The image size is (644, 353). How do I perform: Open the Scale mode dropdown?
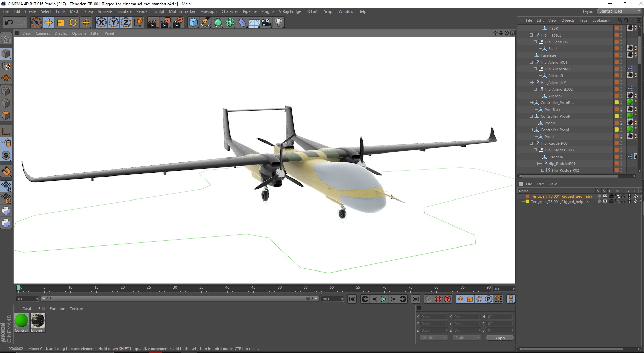click(x=467, y=338)
